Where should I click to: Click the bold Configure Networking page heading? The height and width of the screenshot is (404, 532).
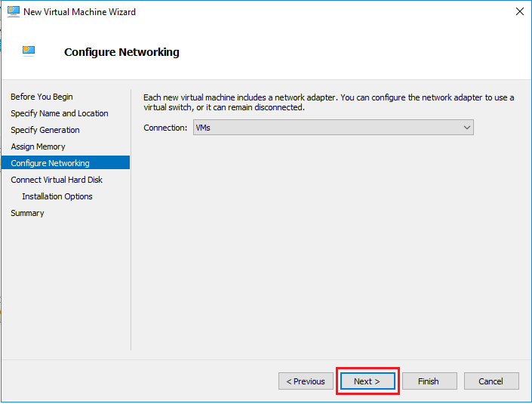tap(121, 52)
